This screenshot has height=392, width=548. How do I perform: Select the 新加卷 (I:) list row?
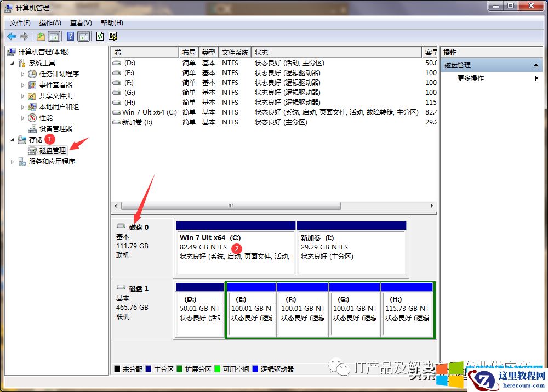(274, 122)
